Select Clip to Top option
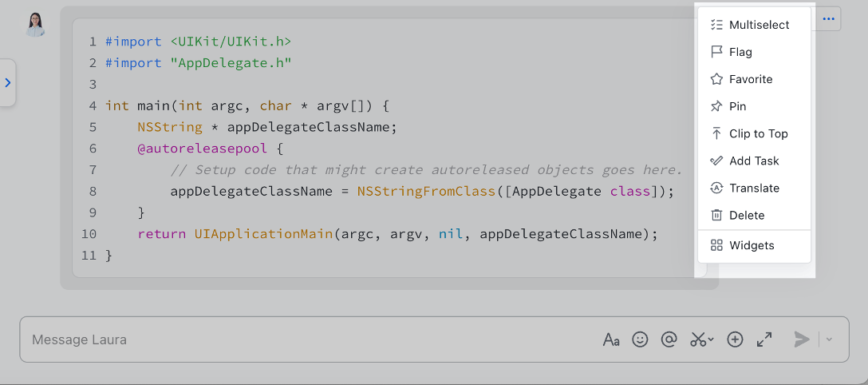 tap(758, 133)
